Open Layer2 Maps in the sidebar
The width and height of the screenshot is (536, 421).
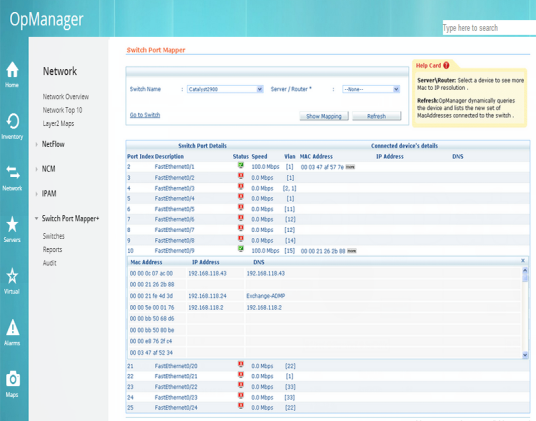[x=58, y=123]
